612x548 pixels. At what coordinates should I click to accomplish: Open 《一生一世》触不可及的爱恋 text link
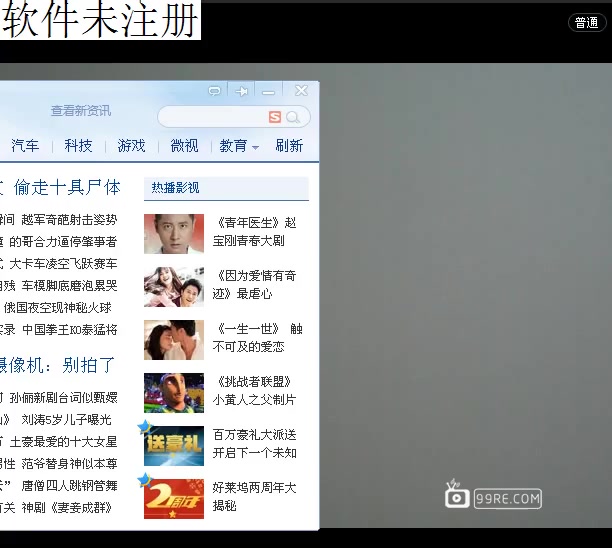point(258,338)
